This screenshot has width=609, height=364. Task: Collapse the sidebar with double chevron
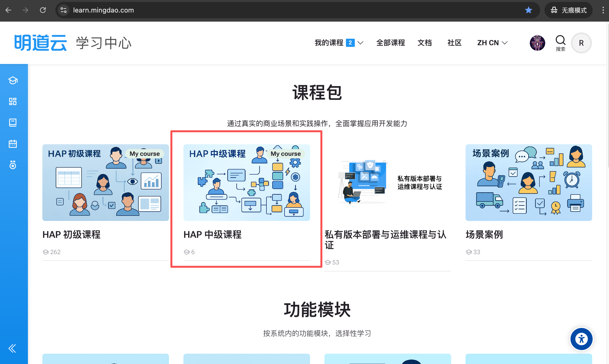click(x=12, y=348)
